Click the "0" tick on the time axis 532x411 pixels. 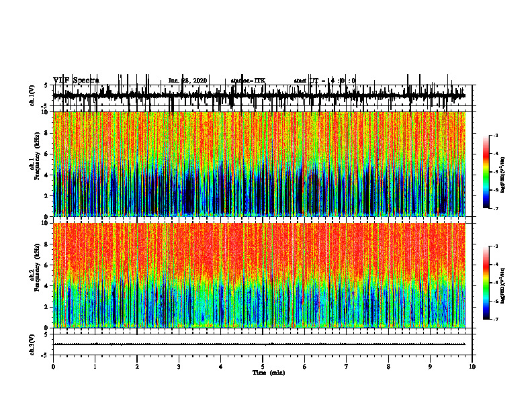[x=53, y=367]
